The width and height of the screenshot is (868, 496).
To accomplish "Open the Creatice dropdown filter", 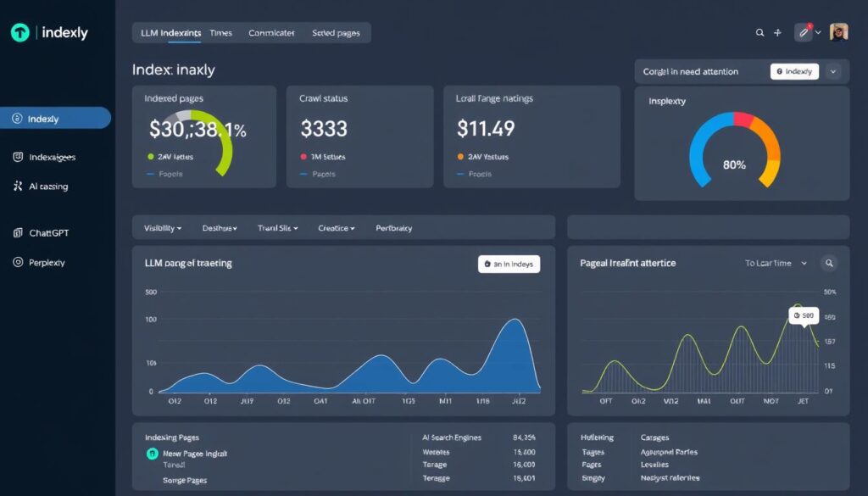I will (337, 228).
